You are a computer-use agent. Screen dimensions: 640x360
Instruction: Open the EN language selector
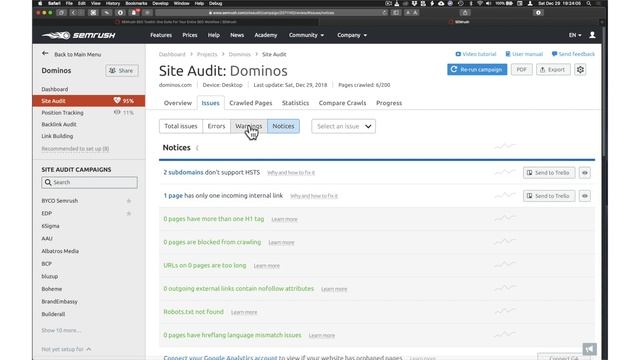coord(575,35)
